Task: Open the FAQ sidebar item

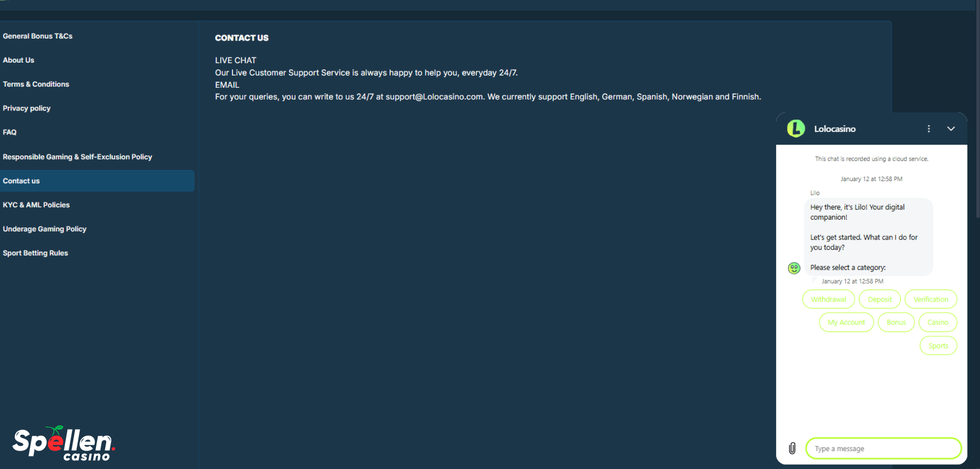Action: [10, 132]
